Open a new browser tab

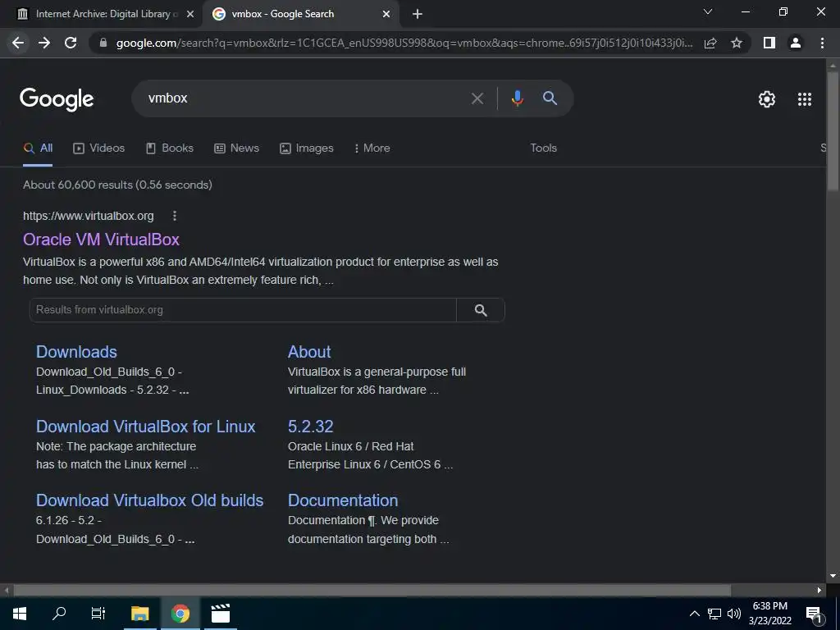(418, 14)
